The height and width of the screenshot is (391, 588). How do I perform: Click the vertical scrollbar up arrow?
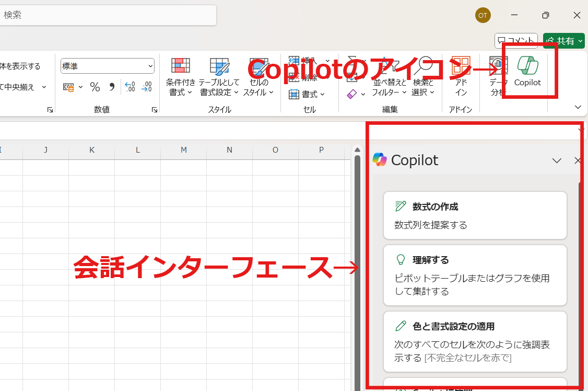click(x=357, y=150)
